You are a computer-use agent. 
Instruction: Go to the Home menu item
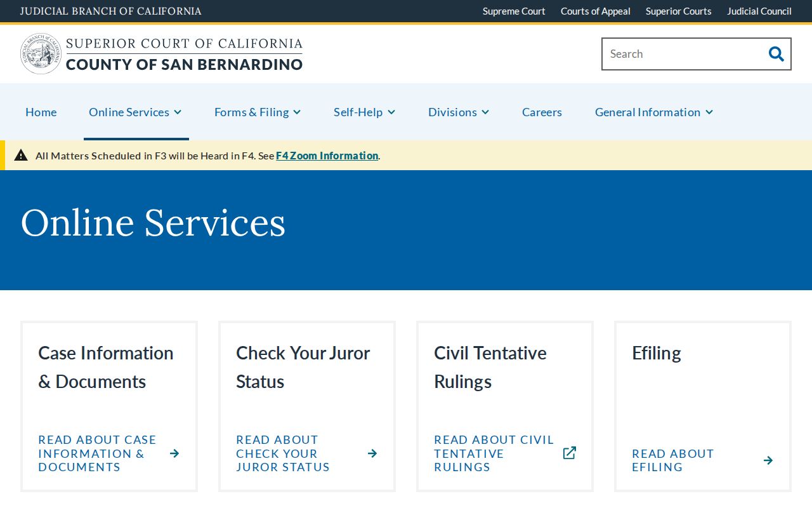pyautogui.click(x=41, y=112)
